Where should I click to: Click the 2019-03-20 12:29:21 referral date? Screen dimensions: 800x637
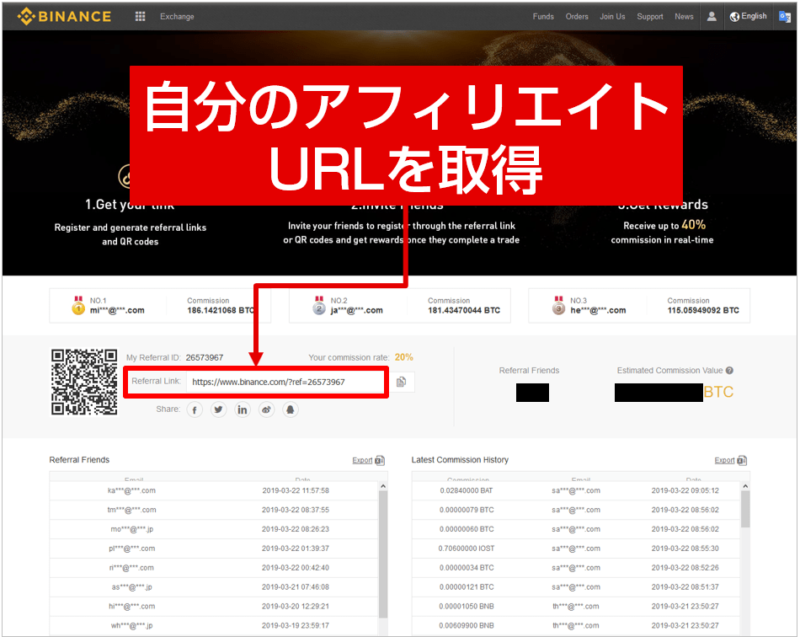click(x=295, y=606)
